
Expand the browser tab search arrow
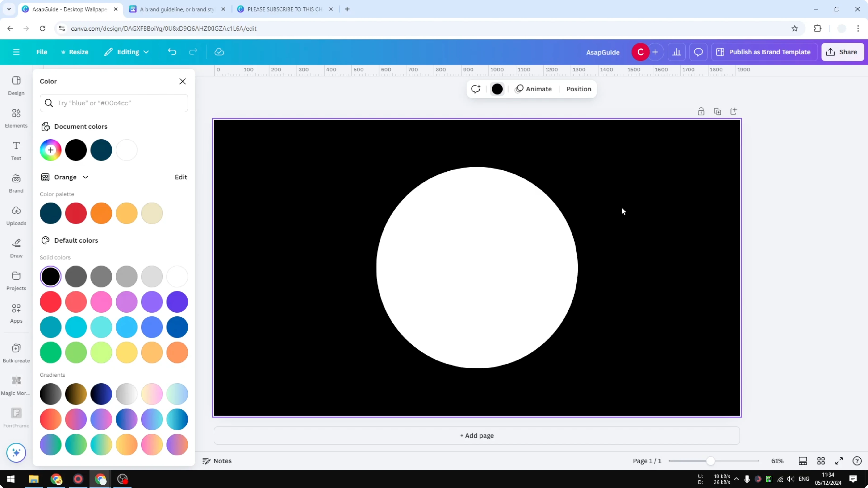point(9,9)
